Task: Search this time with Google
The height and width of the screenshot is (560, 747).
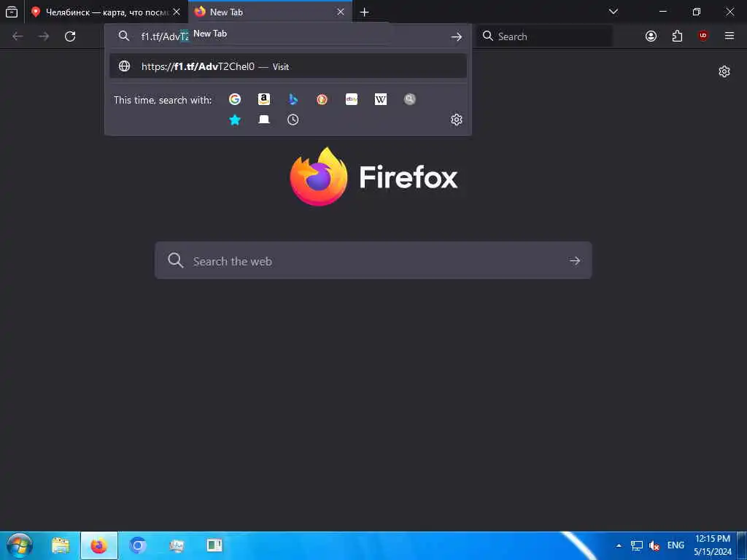Action: pyautogui.click(x=234, y=99)
